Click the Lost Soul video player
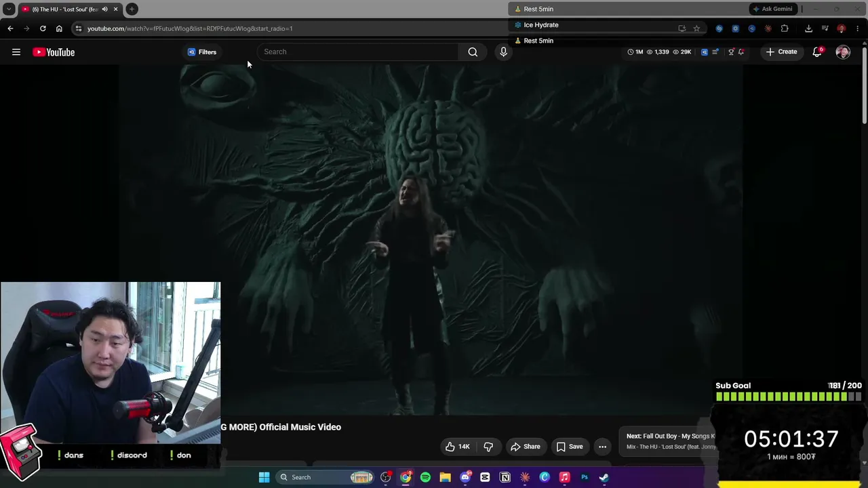The image size is (868, 488). click(431, 241)
